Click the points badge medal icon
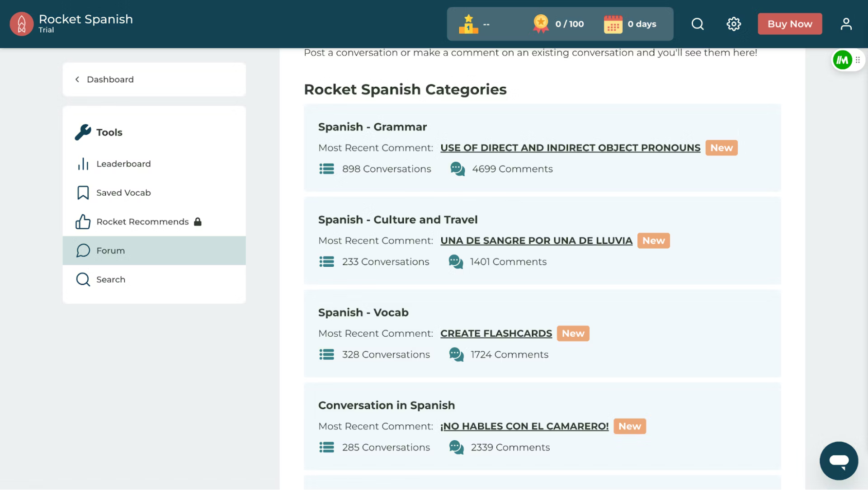 coord(541,24)
